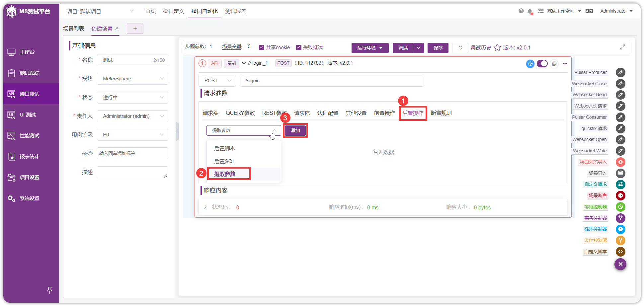Pin the sidebar with the pin icon

click(x=49, y=290)
